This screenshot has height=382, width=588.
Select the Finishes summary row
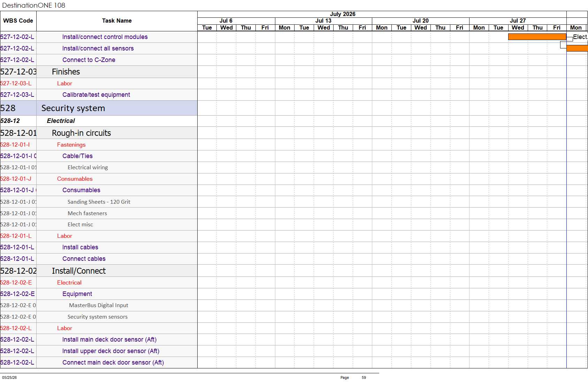pos(99,72)
